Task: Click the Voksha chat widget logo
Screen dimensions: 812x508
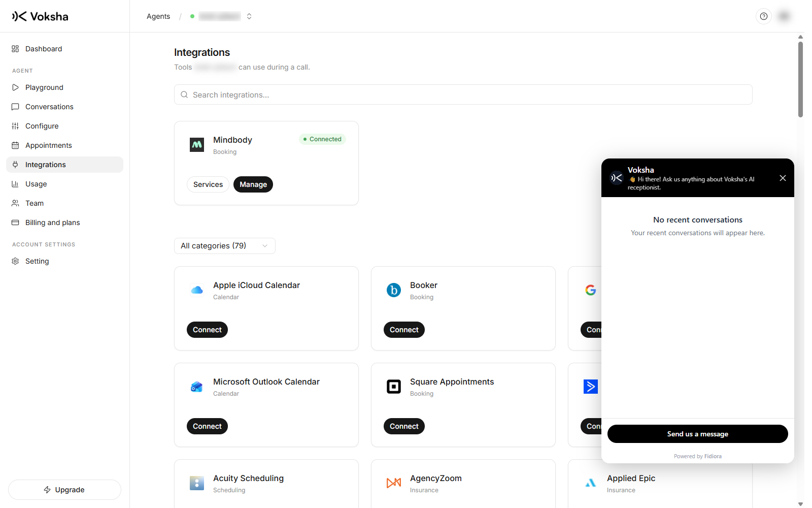Action: [x=617, y=178]
